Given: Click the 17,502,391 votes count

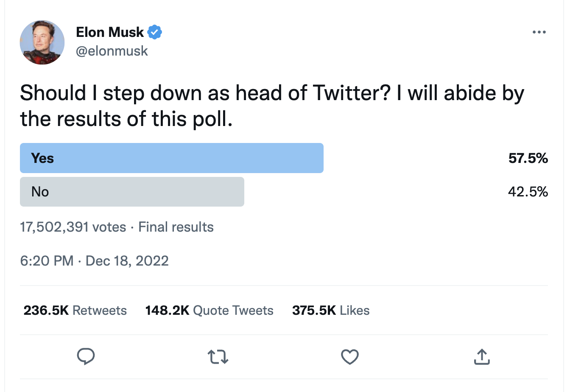Looking at the screenshot, I should click(73, 227).
